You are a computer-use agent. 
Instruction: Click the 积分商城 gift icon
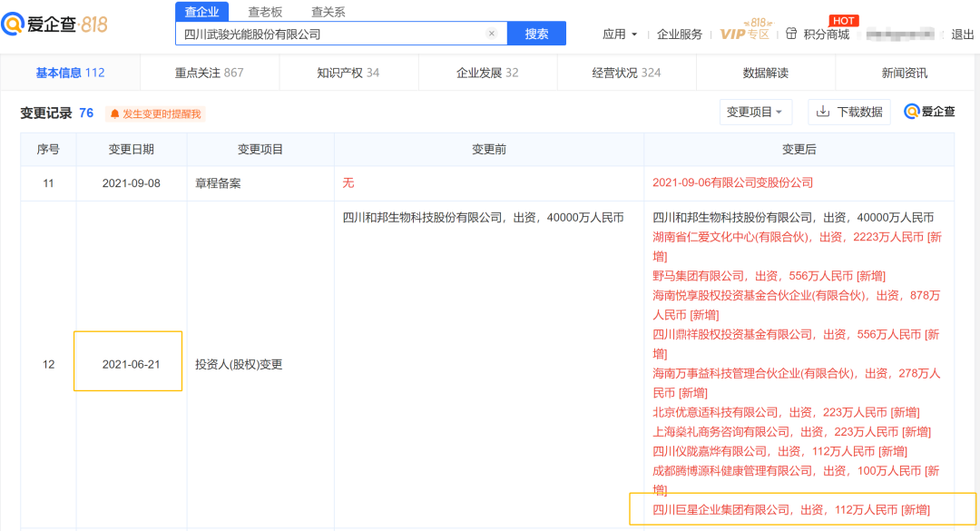tap(791, 34)
